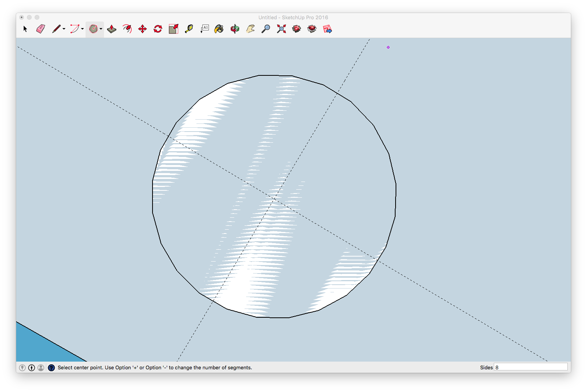The height and width of the screenshot is (392, 587).
Task: Select the arrow Select tool
Action: click(25, 29)
